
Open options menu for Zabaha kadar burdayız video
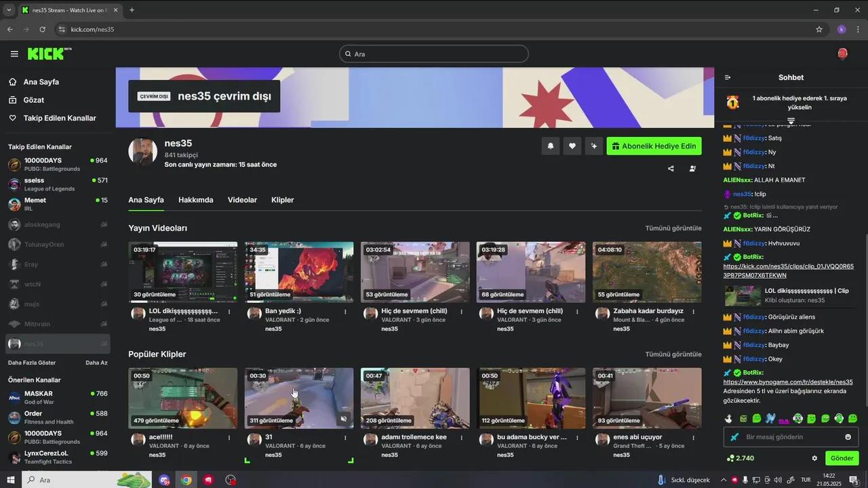click(693, 312)
